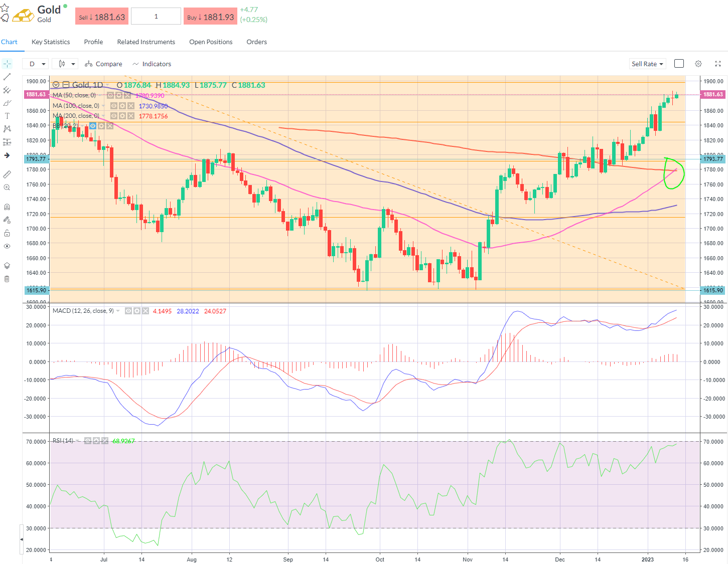
Task: Click the zoom in magnifier tool
Action: (x=7, y=187)
